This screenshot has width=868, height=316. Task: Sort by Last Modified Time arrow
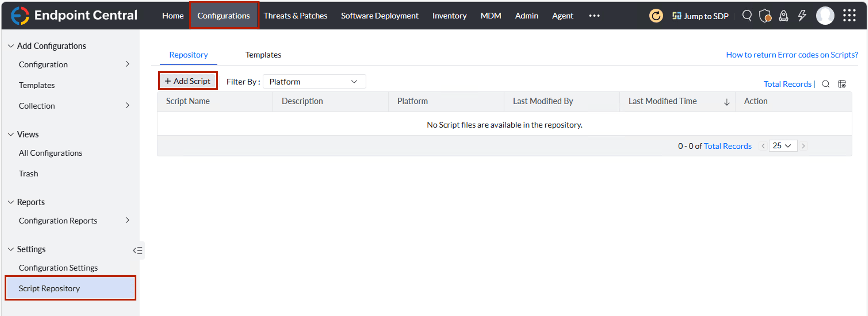click(726, 102)
